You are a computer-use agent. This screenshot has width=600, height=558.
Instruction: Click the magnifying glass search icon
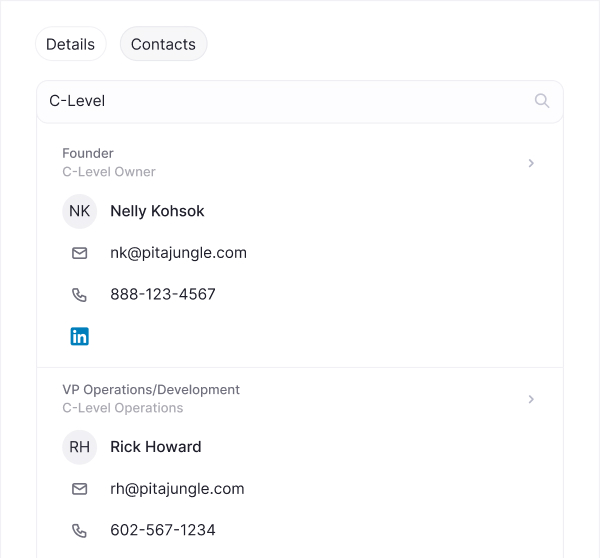(x=542, y=101)
